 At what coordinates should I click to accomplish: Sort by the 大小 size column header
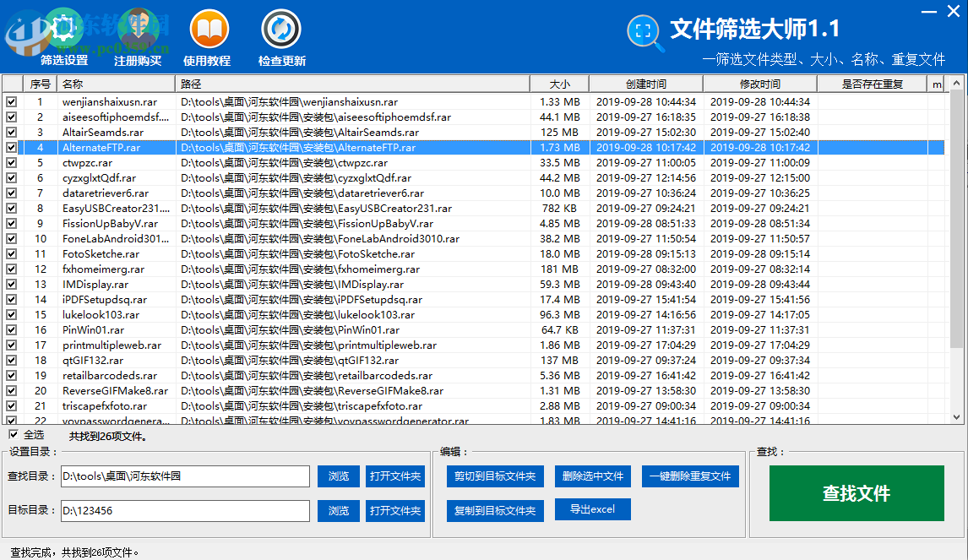(559, 84)
